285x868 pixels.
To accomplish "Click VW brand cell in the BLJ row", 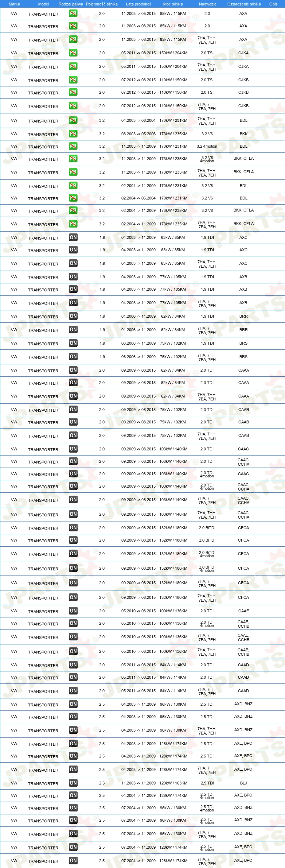I will 14,783.
